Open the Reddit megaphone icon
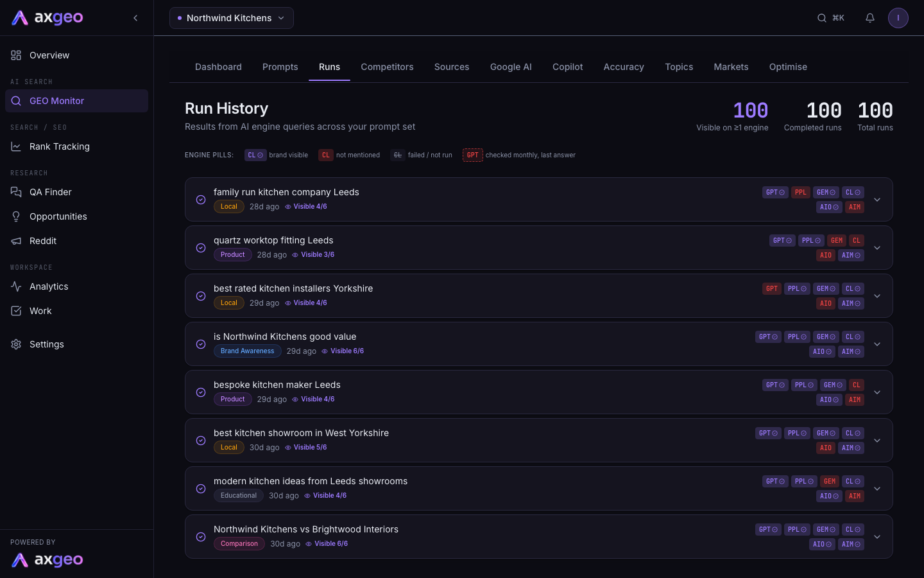 point(16,241)
